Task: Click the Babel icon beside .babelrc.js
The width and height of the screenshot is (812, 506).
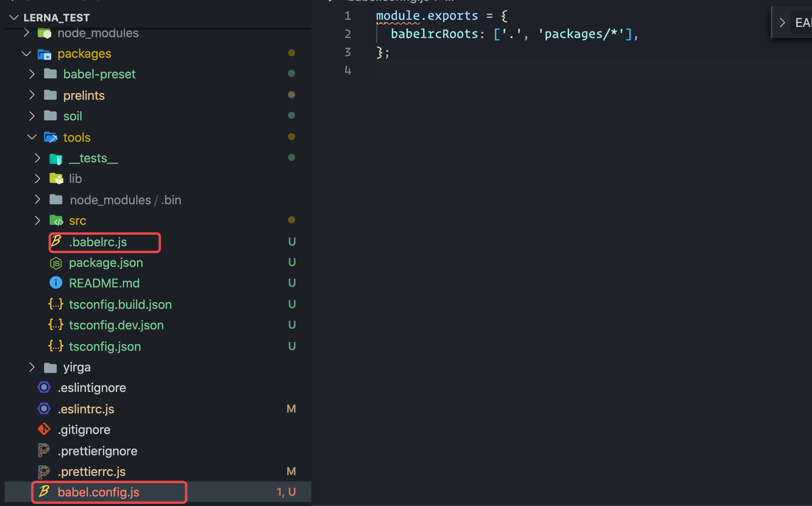Action: coord(56,241)
